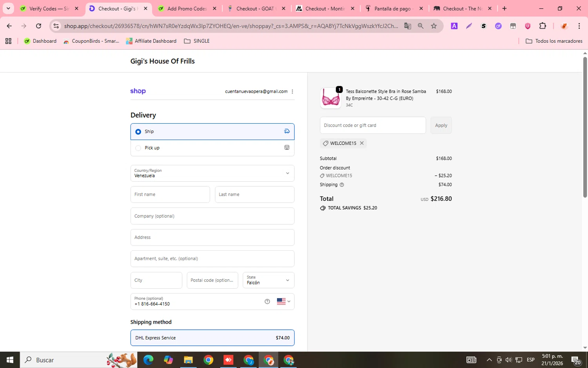Click the uBlock shield extension icon

[528, 26]
